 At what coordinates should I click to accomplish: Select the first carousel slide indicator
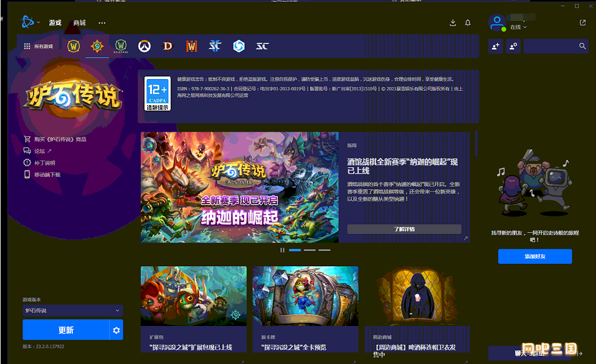click(x=295, y=250)
